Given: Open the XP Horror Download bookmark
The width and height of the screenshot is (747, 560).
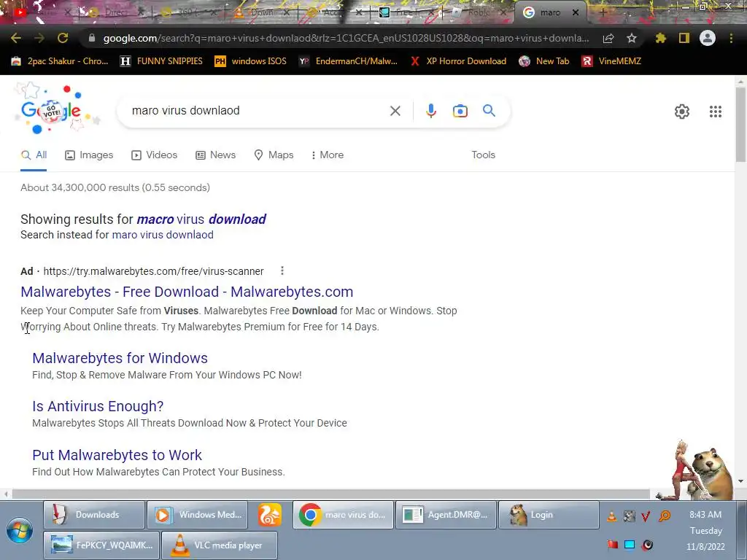Looking at the screenshot, I should pyautogui.click(x=458, y=61).
